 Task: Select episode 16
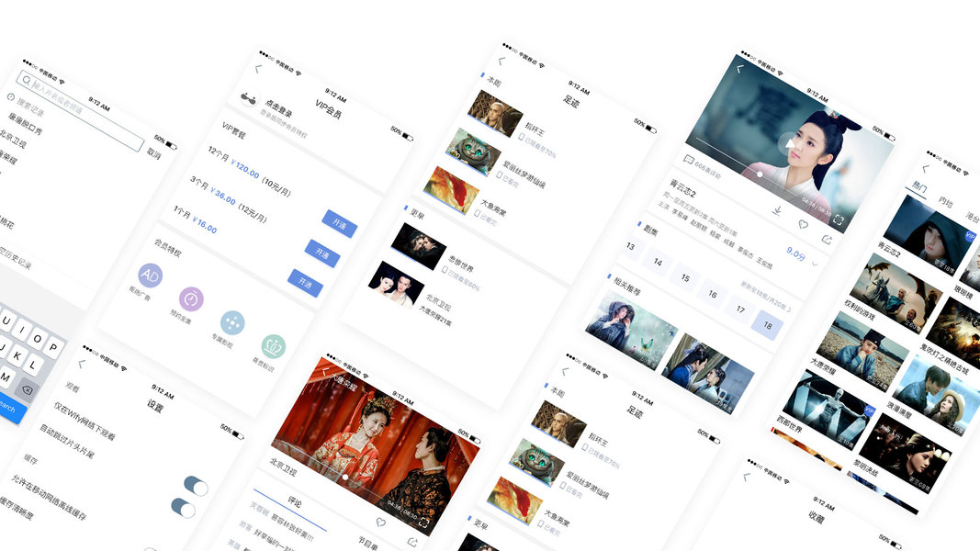(713, 294)
